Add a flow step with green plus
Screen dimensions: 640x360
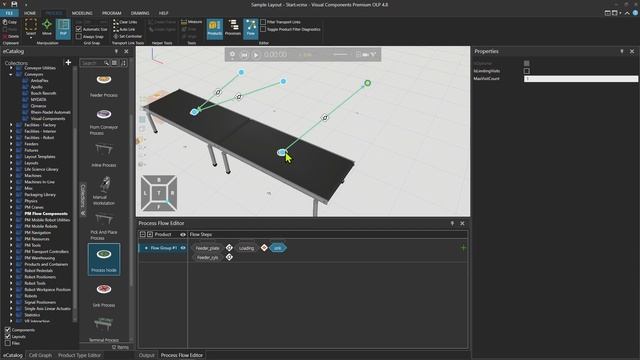pos(463,248)
